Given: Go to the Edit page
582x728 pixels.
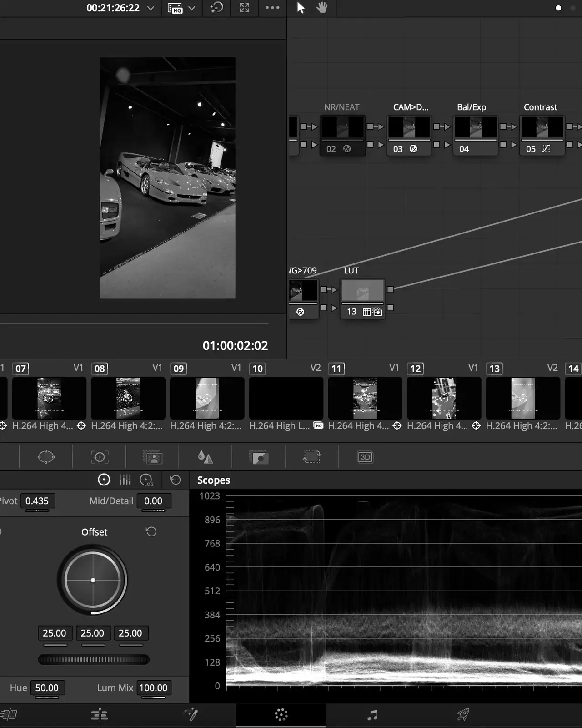Looking at the screenshot, I should point(99,715).
